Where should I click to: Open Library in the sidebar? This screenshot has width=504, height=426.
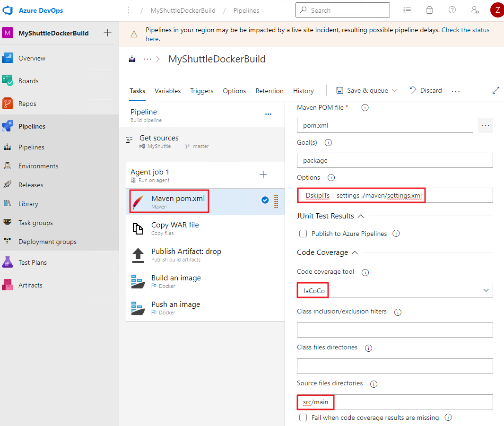[x=28, y=204]
